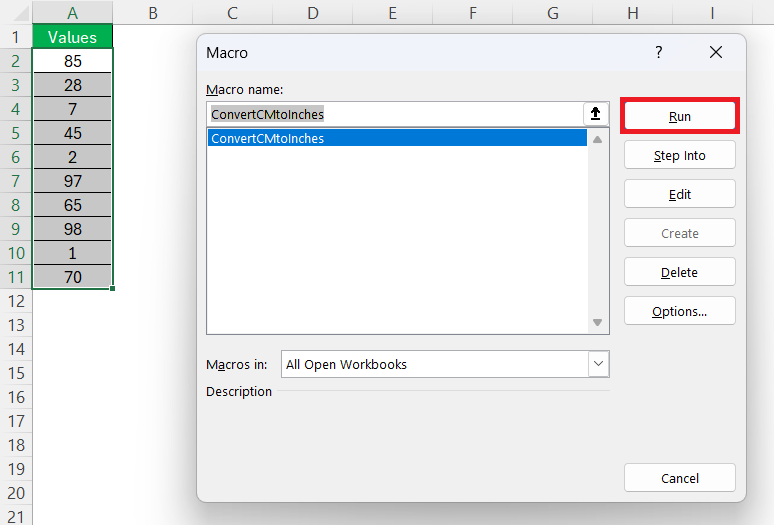Select column I header

point(712,13)
